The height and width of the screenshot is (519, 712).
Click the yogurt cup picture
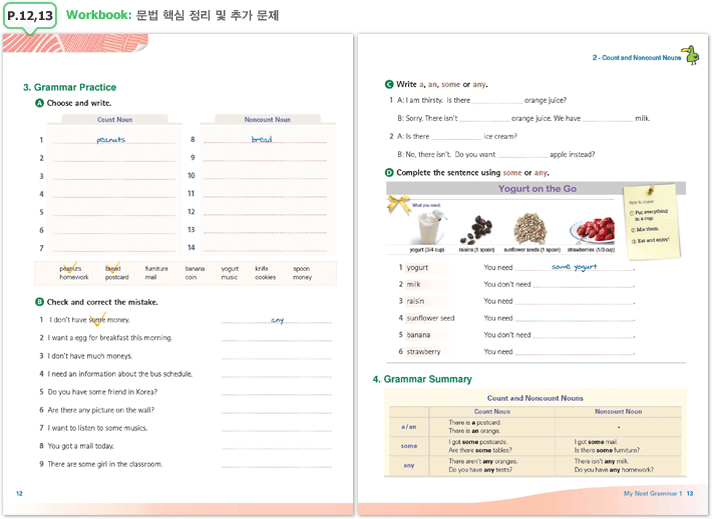click(x=429, y=228)
